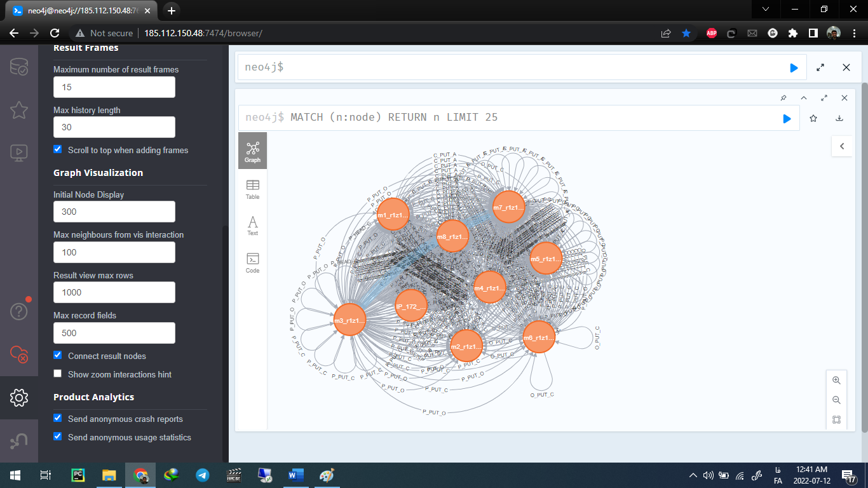Clear the top query editor with X
Image resolution: width=868 pixels, height=488 pixels.
(846, 67)
